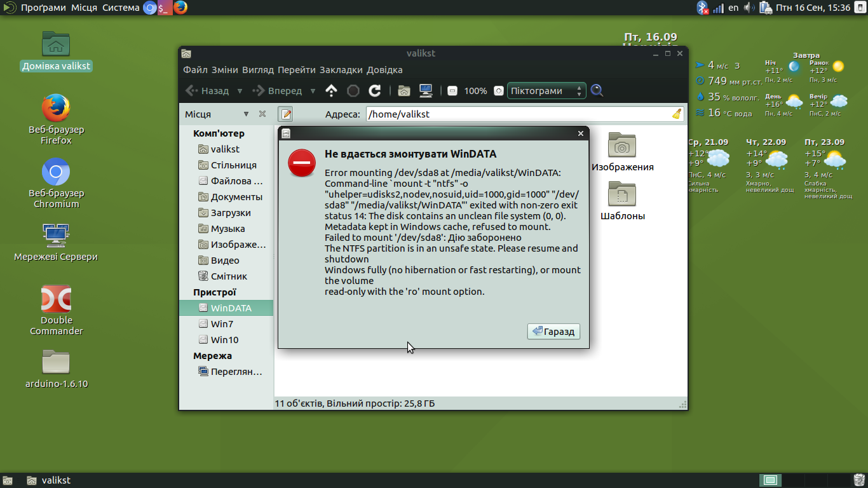Click the Home folder toolbar icon
Screen dimensions: 868x488
tap(403, 91)
